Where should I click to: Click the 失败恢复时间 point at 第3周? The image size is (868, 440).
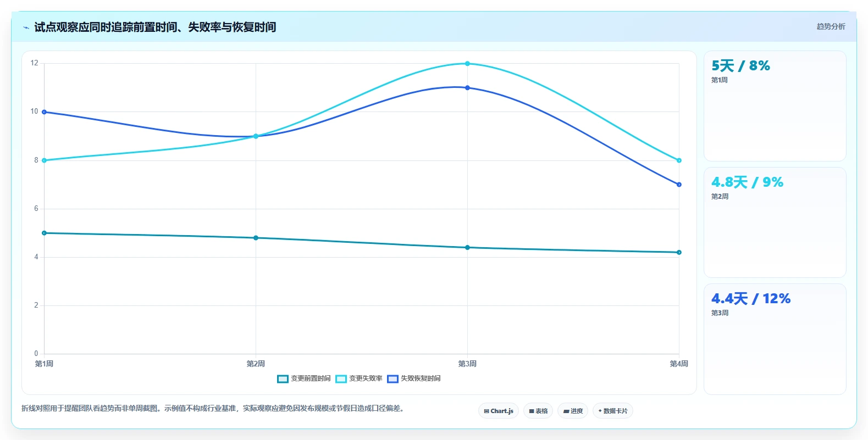click(467, 88)
